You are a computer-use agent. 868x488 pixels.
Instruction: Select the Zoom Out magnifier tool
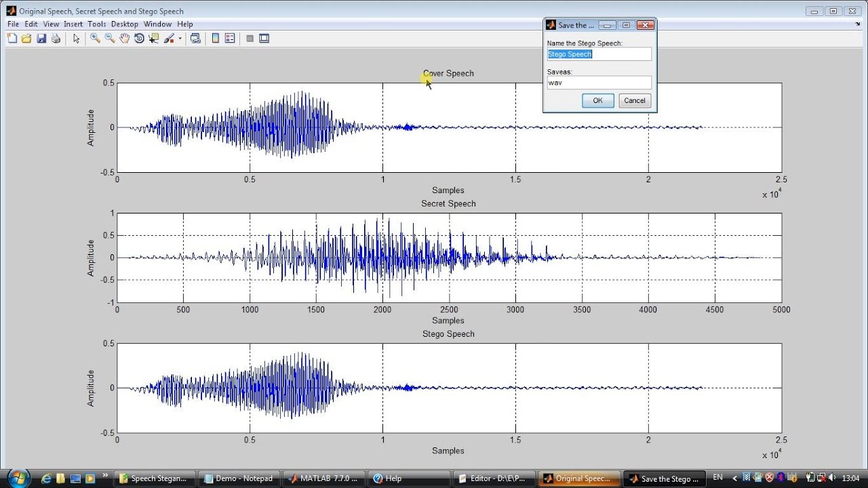[x=109, y=39]
